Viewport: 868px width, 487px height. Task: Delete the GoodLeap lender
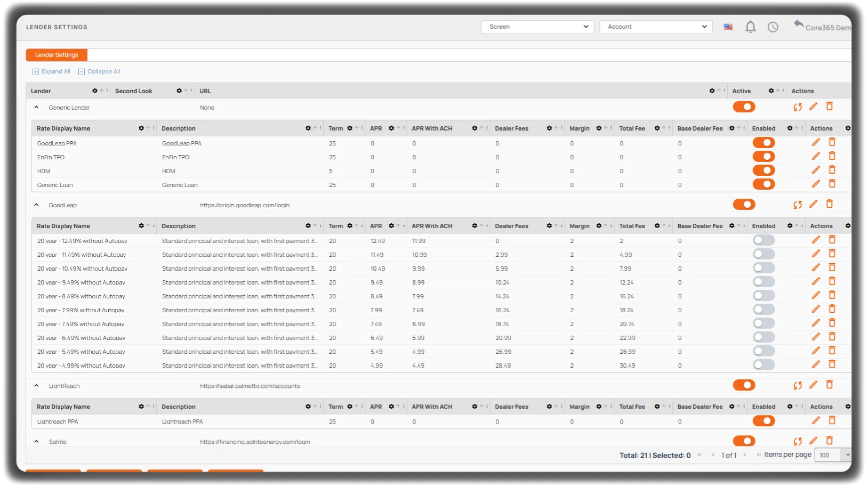829,204
